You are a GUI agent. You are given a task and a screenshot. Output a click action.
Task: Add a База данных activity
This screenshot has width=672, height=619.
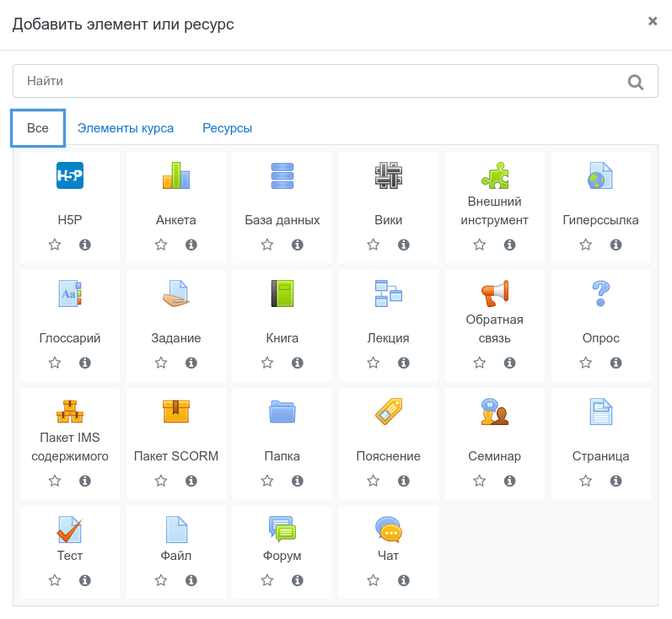[282, 175]
